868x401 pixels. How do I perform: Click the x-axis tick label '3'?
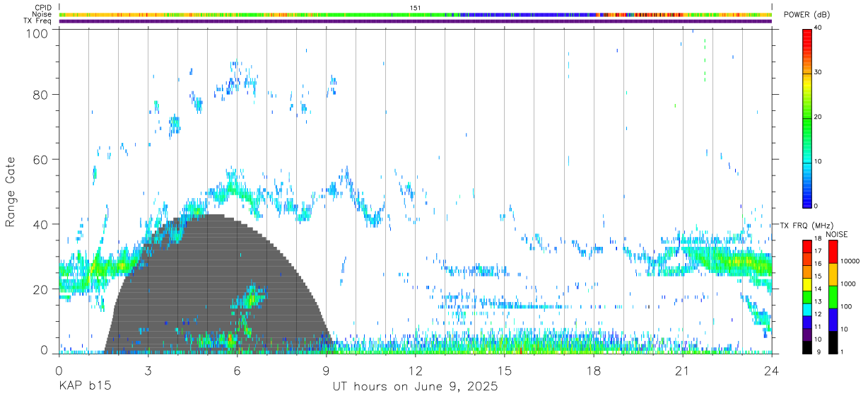tap(148, 371)
